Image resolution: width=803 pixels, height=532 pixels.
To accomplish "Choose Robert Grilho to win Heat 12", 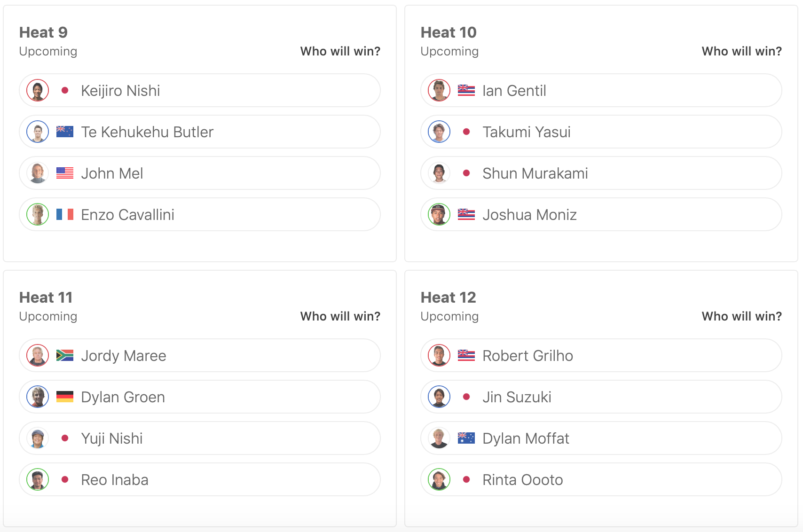I will pos(601,355).
